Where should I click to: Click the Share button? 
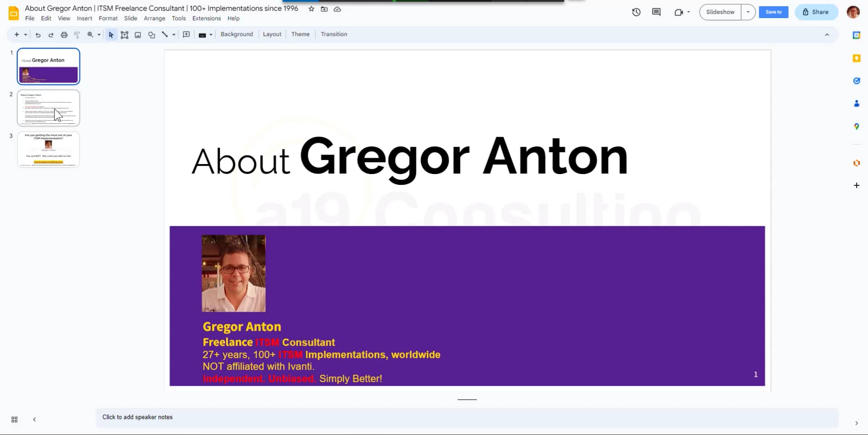(816, 12)
